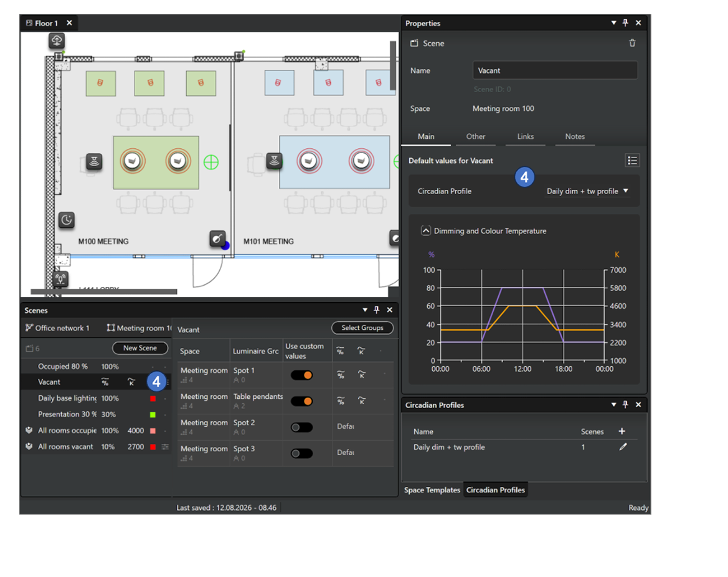Delete the scene with the trash icon

pyautogui.click(x=632, y=43)
